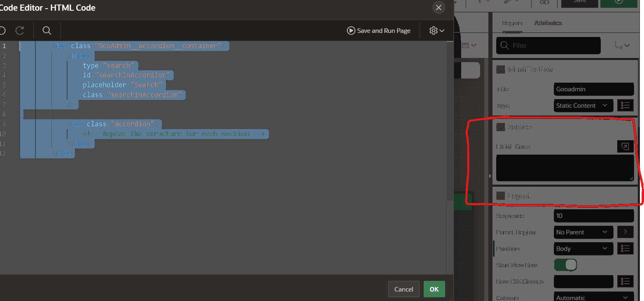Viewport: 644px width, 301px height.
Task: Open code search with the magnifier icon
Action: (x=47, y=30)
